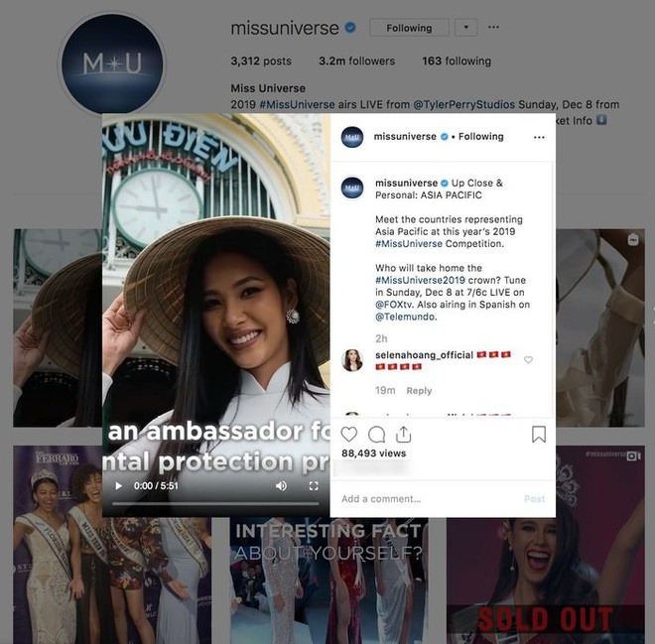Play the video

119,485
